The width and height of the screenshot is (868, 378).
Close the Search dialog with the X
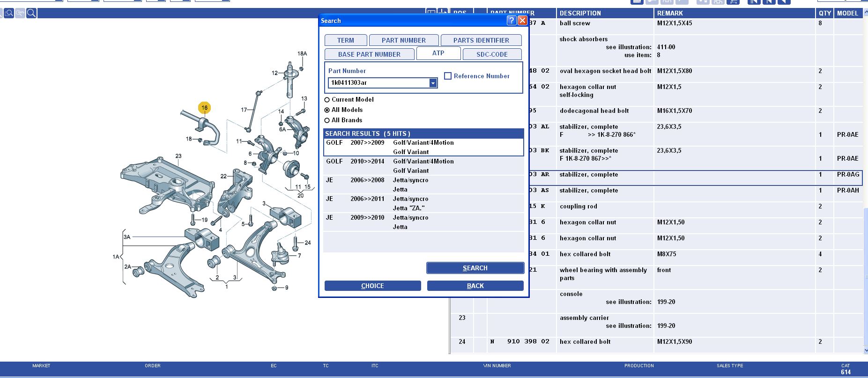(x=522, y=20)
